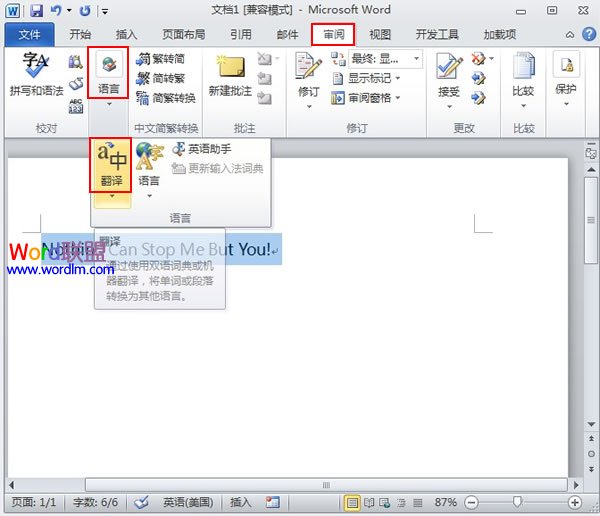Click the Protect (保护) icon
The image size is (600, 516).
[x=566, y=65]
